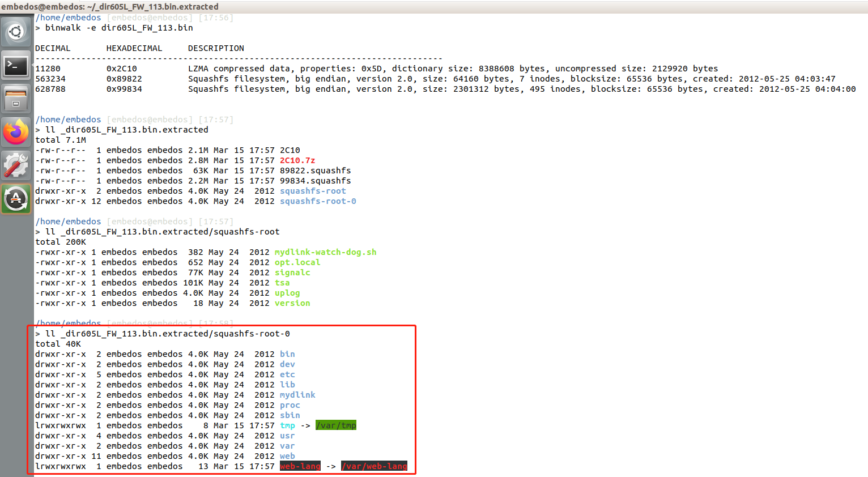
Task: Click the total 40K line
Action: point(58,344)
